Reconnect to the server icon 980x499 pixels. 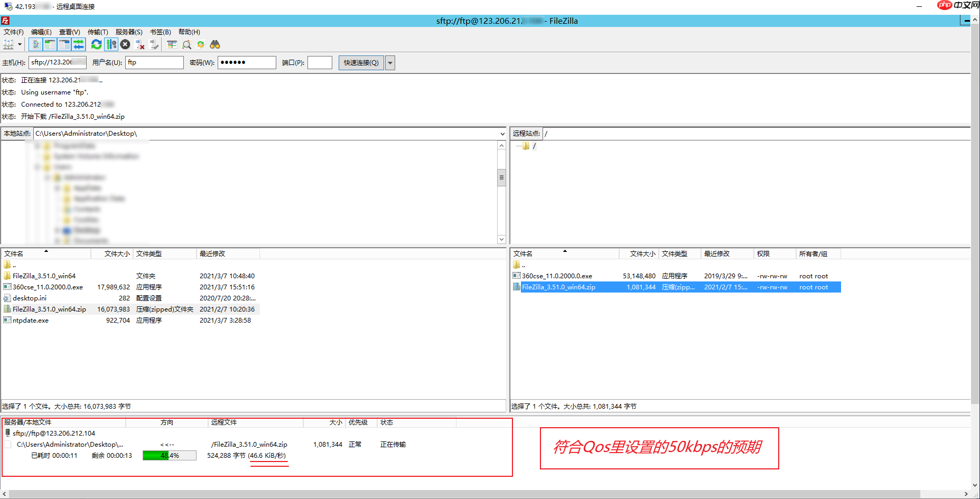tap(154, 44)
